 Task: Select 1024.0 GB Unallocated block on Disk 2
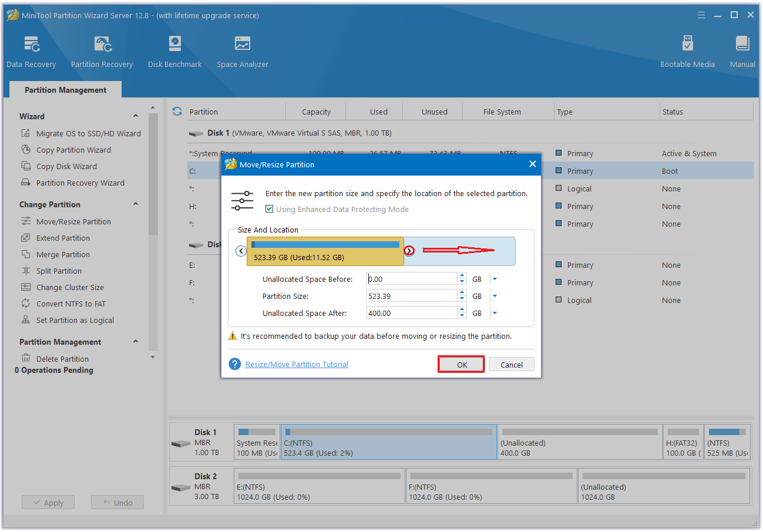point(664,486)
